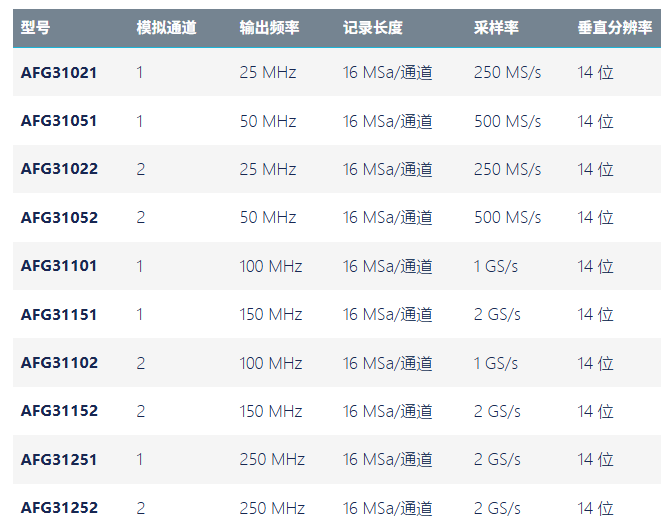Click 16 MSa/通道 in AFG31021 row

387,72
